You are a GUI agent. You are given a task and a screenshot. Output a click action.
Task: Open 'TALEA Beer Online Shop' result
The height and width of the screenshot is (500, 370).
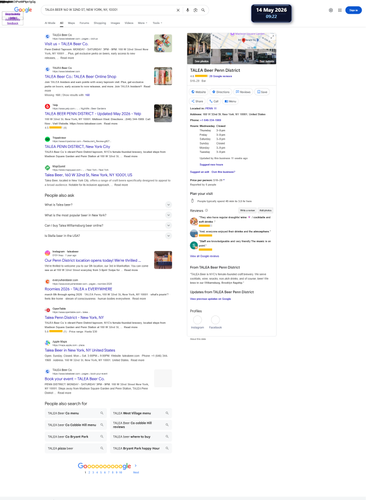(80, 76)
